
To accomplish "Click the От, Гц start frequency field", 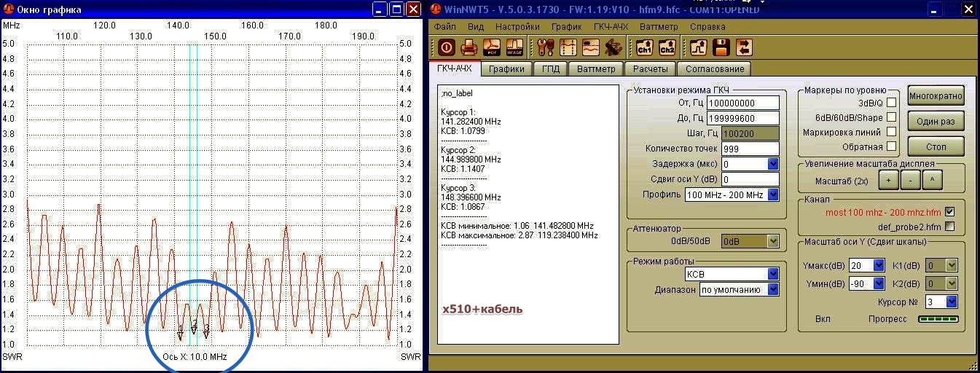I will click(x=743, y=103).
